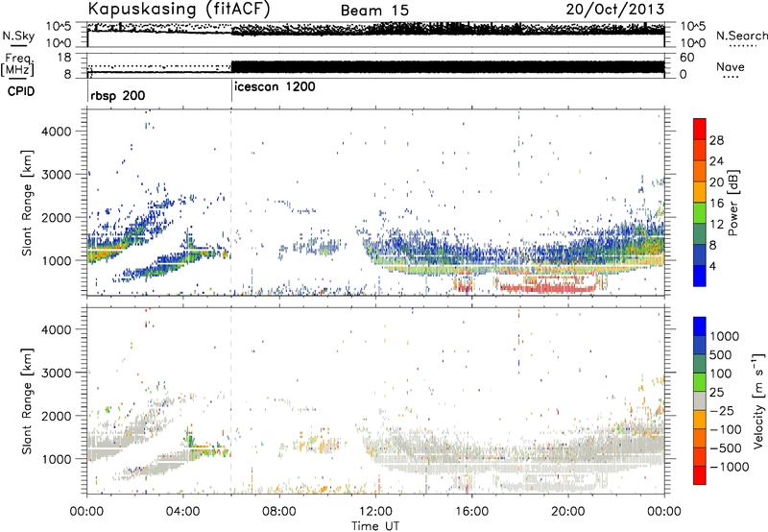Click the date '20/Oct/2013'
Screen dimensions: 768x532
pos(615,10)
